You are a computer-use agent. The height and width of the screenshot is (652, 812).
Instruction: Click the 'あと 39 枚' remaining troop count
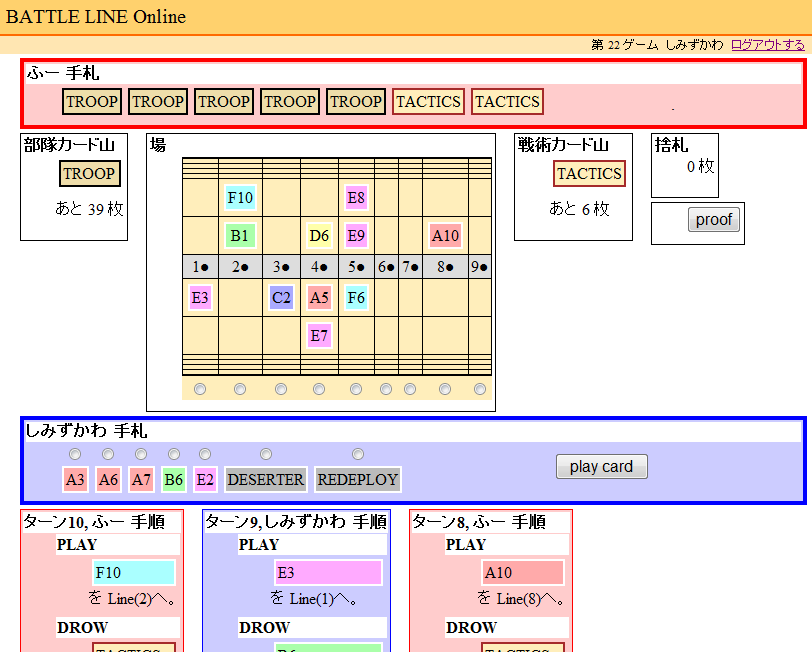90,209
